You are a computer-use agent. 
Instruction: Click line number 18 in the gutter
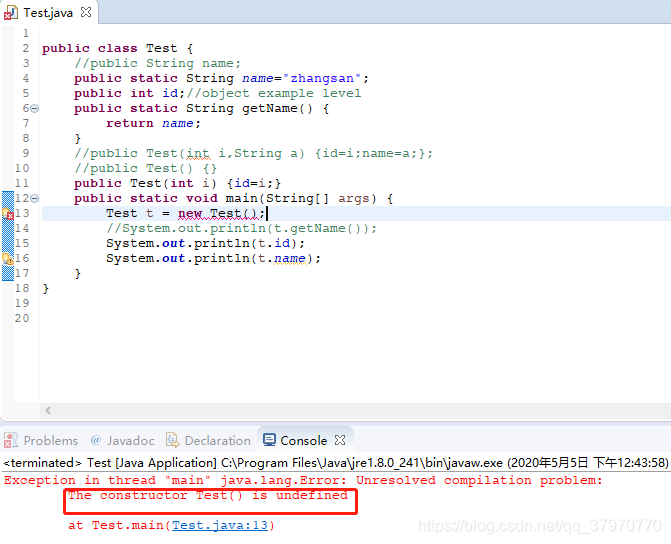(x=22, y=288)
